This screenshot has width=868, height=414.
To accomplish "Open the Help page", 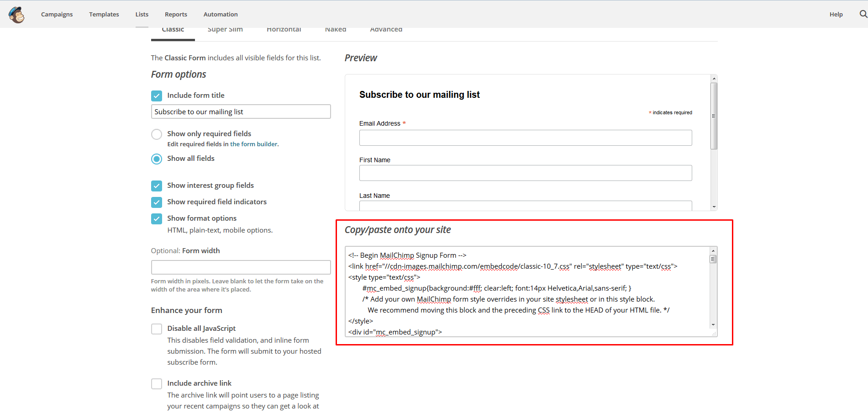I will (836, 14).
